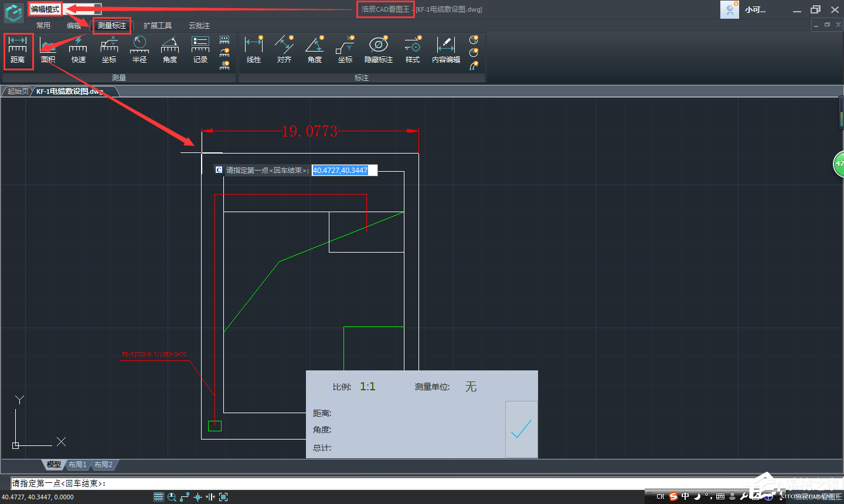844x504 pixels.
Task: Switch to the 布局1 layout tab
Action: pyautogui.click(x=77, y=465)
